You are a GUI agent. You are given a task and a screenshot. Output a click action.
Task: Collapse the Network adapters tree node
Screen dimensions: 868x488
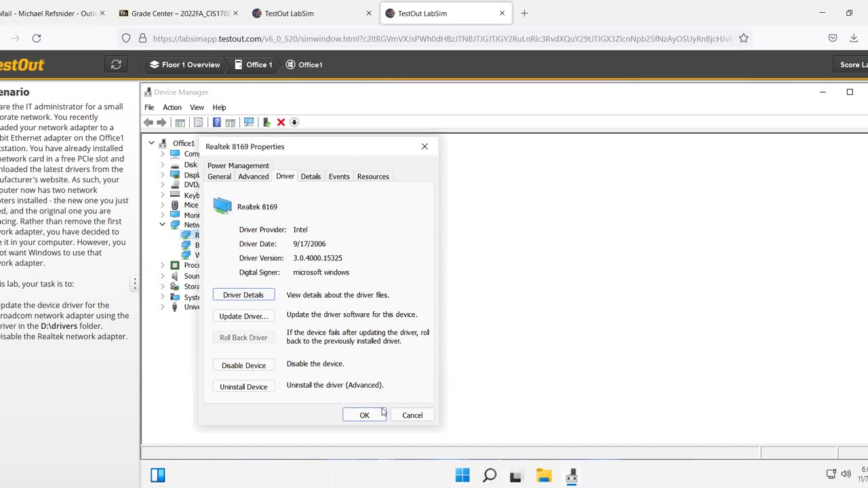[163, 224]
